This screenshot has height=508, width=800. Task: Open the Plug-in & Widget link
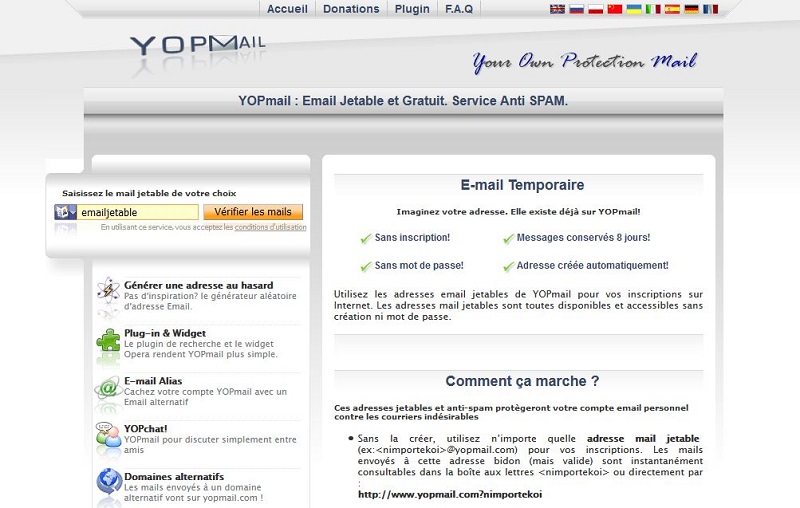click(x=165, y=334)
